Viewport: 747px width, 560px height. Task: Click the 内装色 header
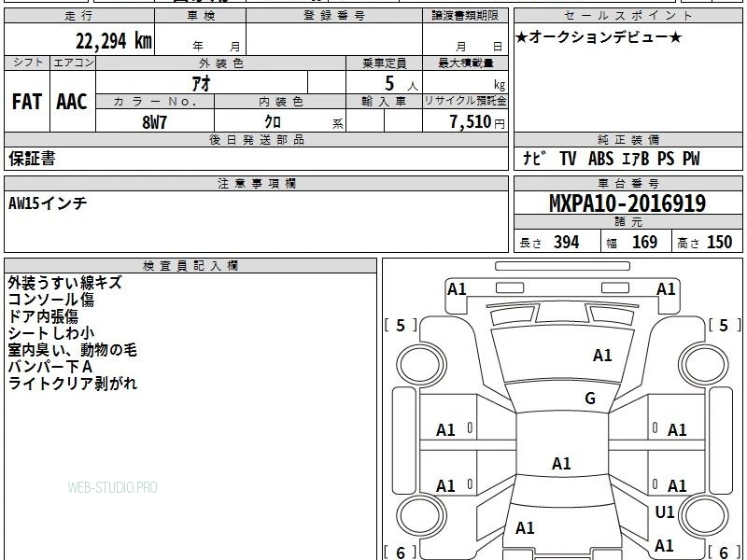click(280, 102)
